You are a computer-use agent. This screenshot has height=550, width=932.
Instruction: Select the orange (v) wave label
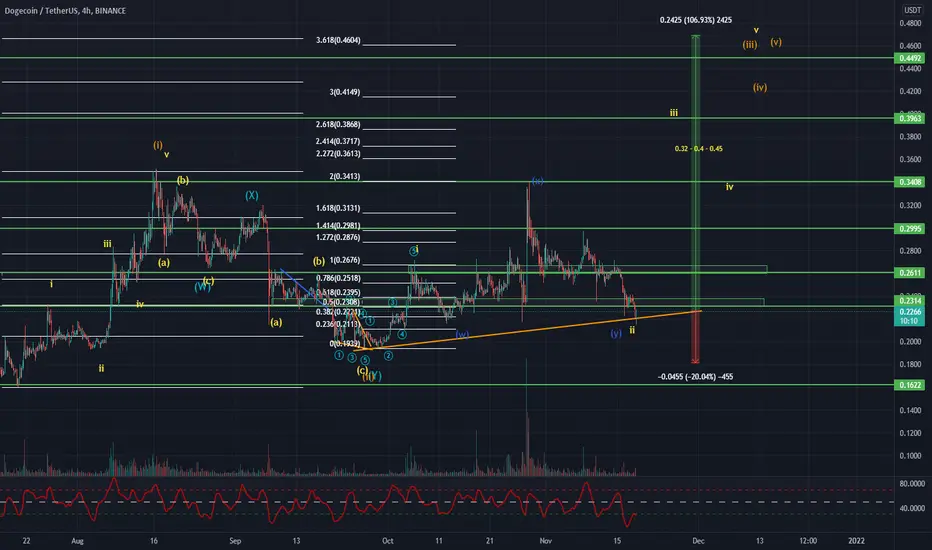pos(776,42)
